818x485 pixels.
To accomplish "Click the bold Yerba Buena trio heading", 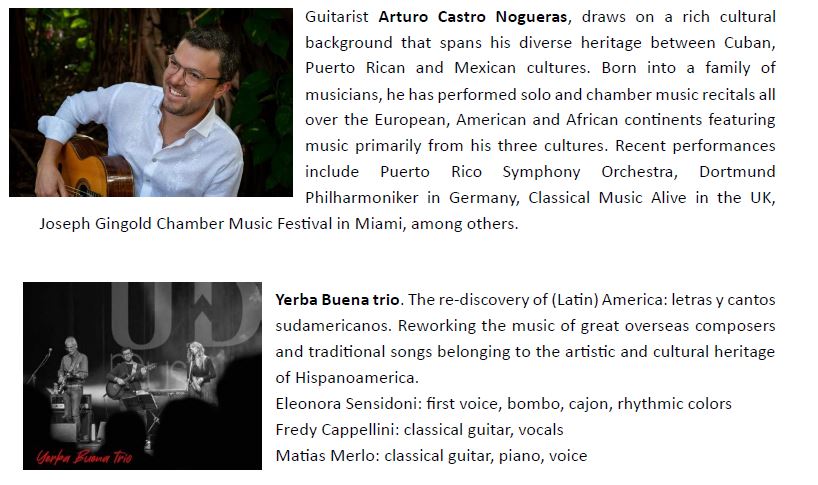I will point(337,300).
